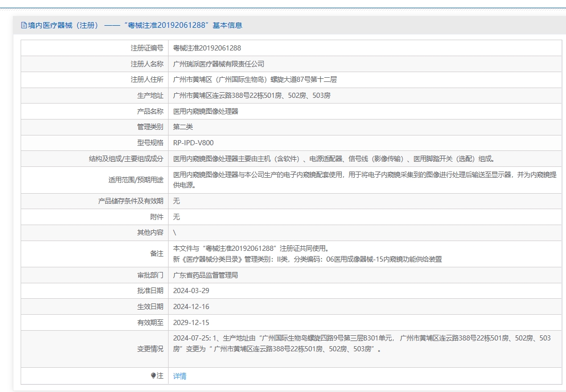Click the 批准日期 label
566x392 pixels.
click(x=150, y=291)
